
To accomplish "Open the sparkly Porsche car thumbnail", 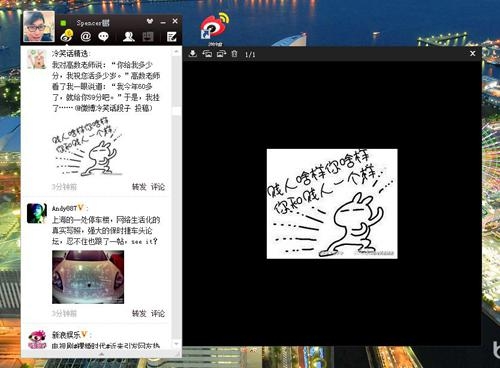I will (x=88, y=277).
